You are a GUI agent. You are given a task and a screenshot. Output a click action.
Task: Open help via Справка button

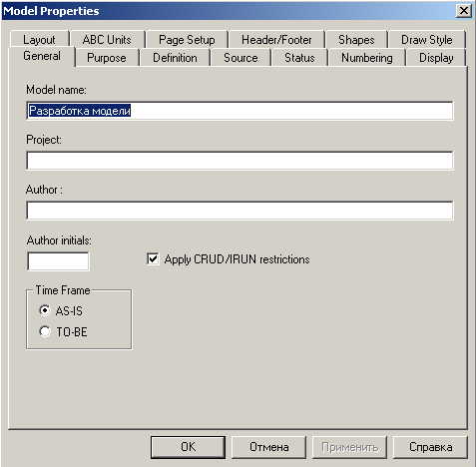coord(430,447)
